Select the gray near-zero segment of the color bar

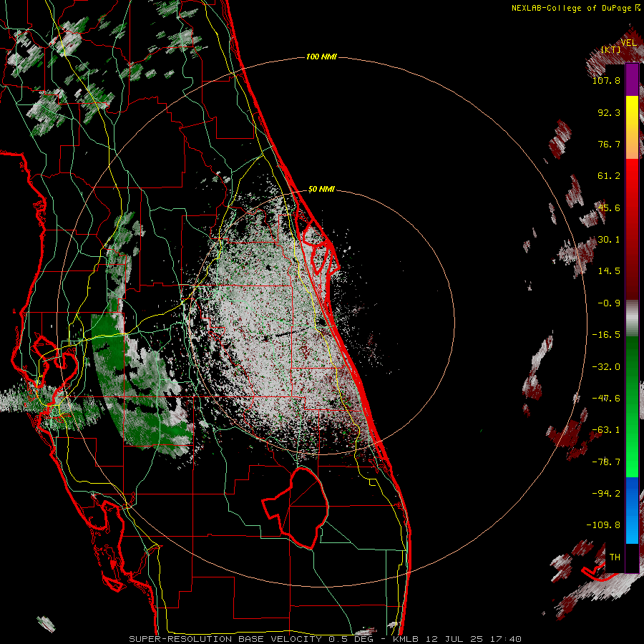pos(632,318)
